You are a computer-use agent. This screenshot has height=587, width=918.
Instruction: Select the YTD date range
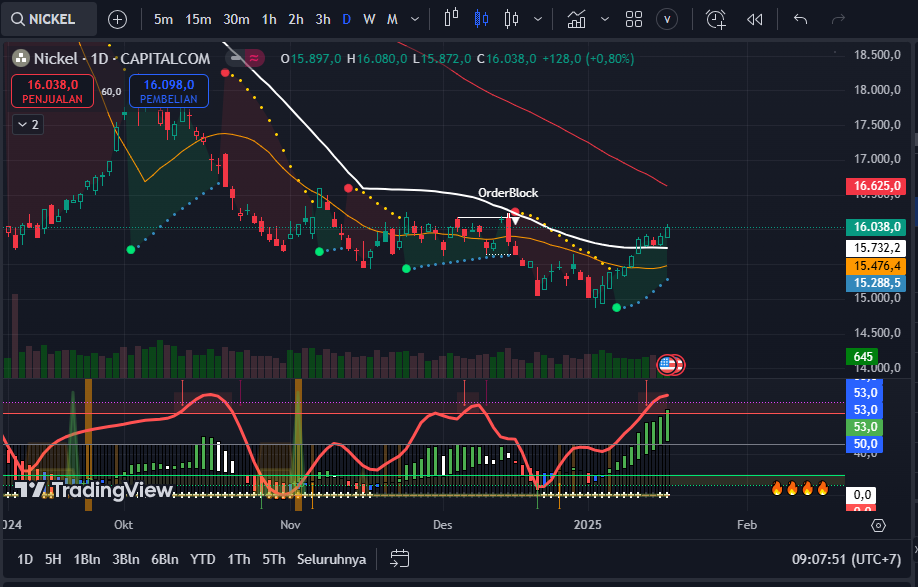coord(203,558)
